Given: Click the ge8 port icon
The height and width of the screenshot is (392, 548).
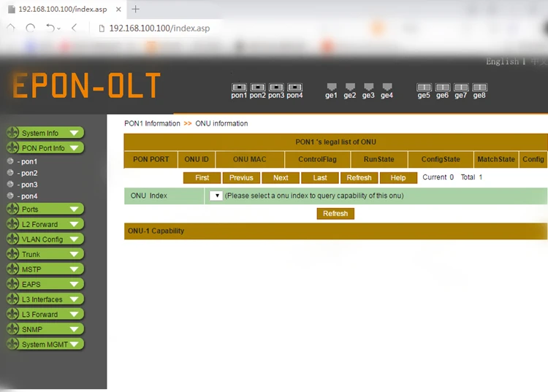Looking at the screenshot, I should tap(479, 87).
